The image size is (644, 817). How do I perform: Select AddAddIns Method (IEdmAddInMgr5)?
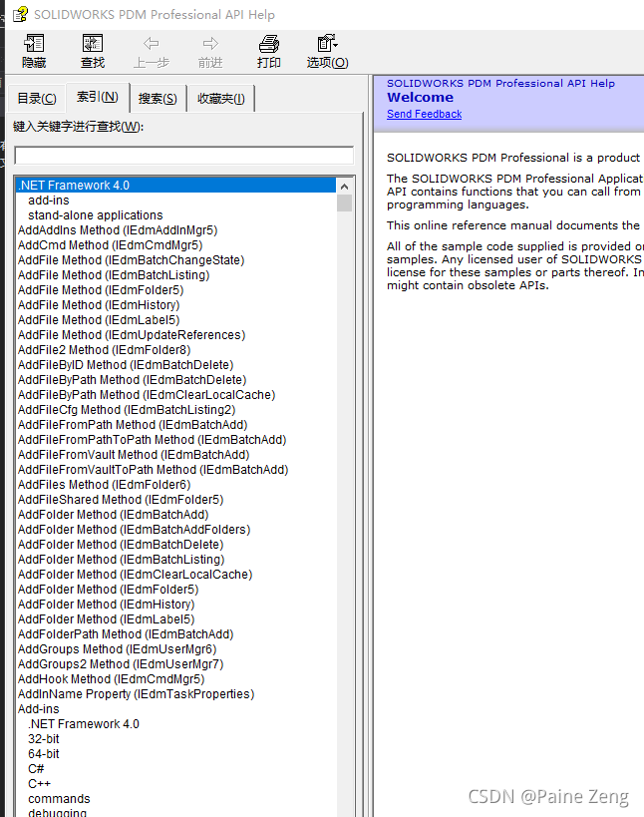(118, 230)
